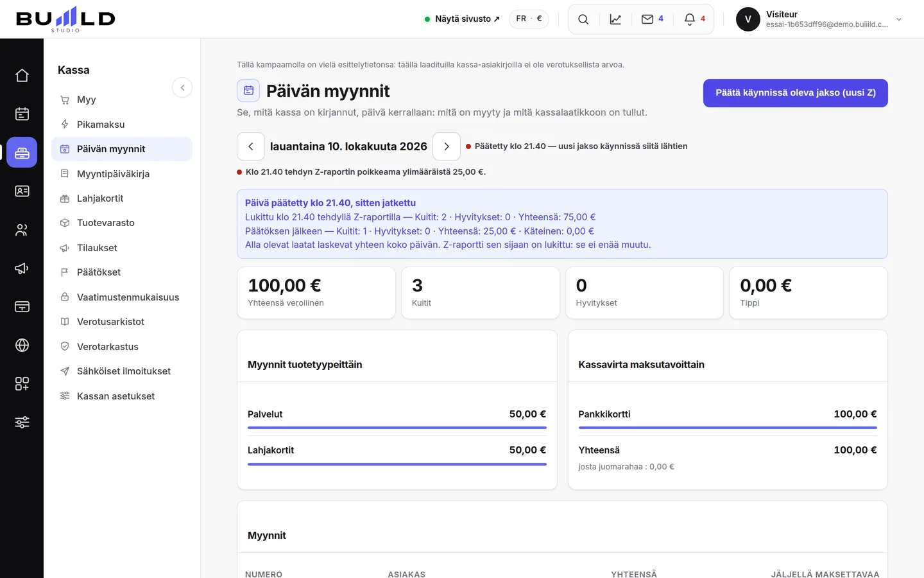The width and height of the screenshot is (924, 578).
Task: Click the BUILD Studio logo
Action: [65, 19]
